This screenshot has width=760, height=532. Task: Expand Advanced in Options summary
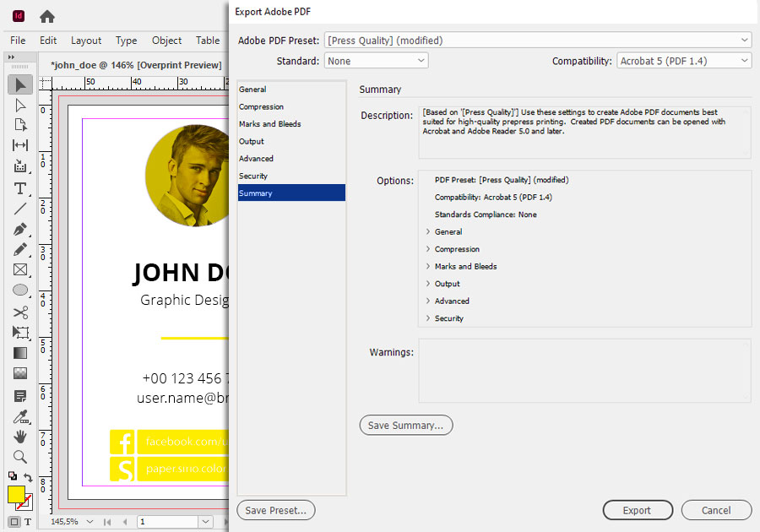pos(428,301)
